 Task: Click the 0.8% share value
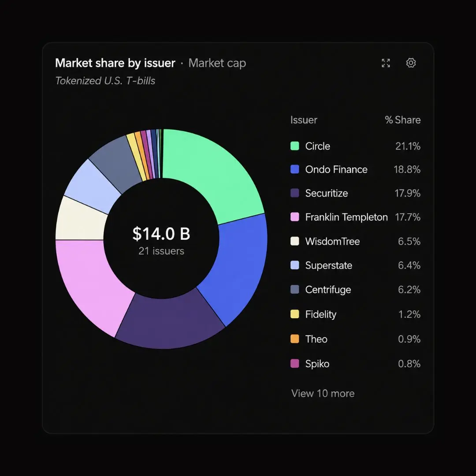[x=409, y=364]
